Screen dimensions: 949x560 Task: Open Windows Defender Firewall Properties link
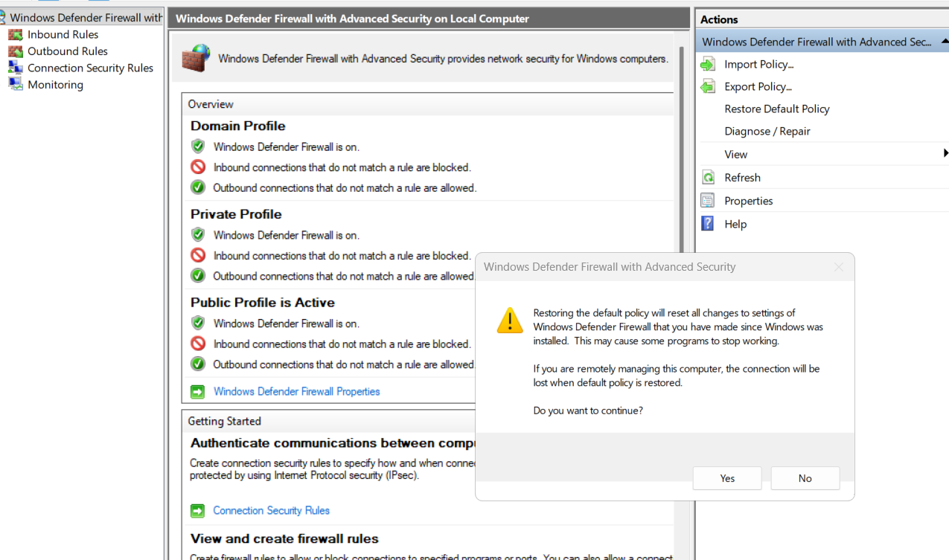tap(296, 392)
